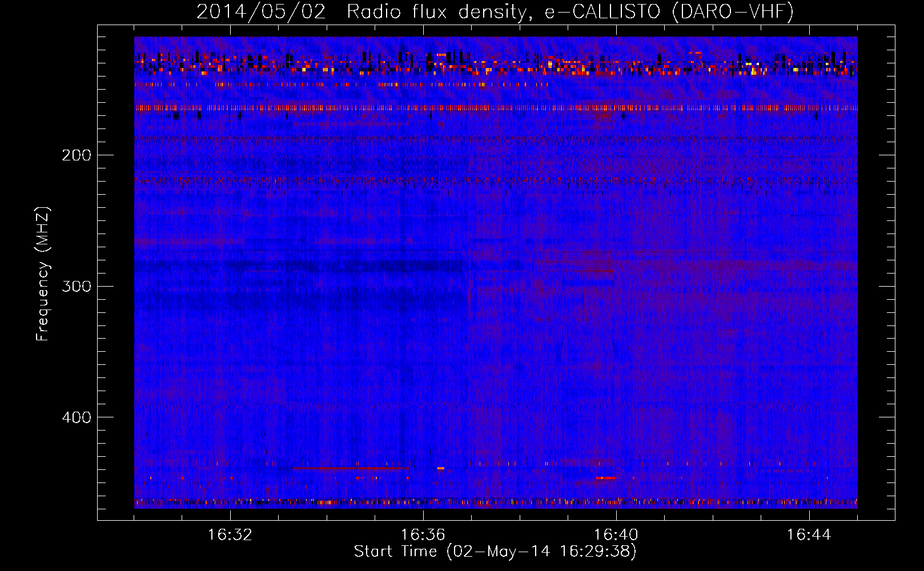Click the 16:32 time tick label
924x571 pixels.
point(230,535)
